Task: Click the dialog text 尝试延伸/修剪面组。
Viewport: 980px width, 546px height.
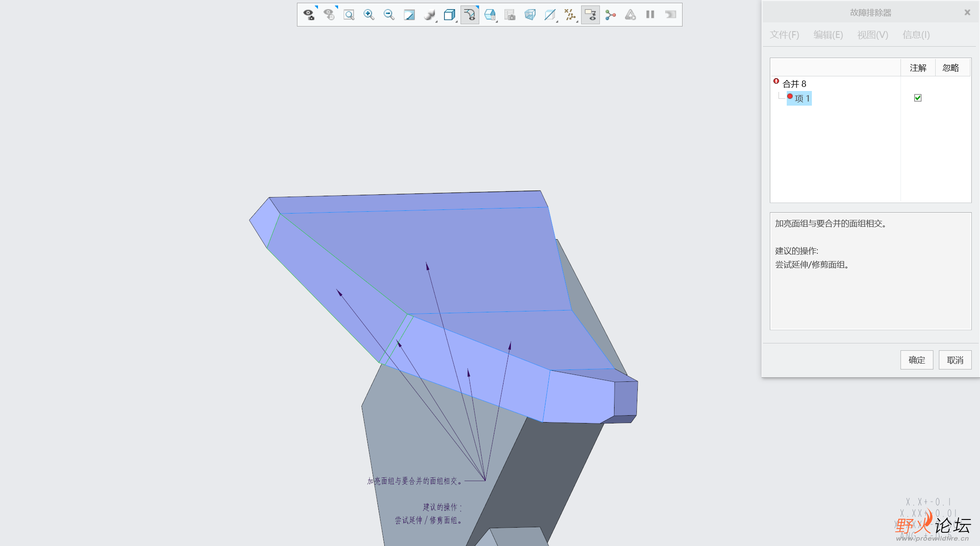Action: tap(813, 265)
